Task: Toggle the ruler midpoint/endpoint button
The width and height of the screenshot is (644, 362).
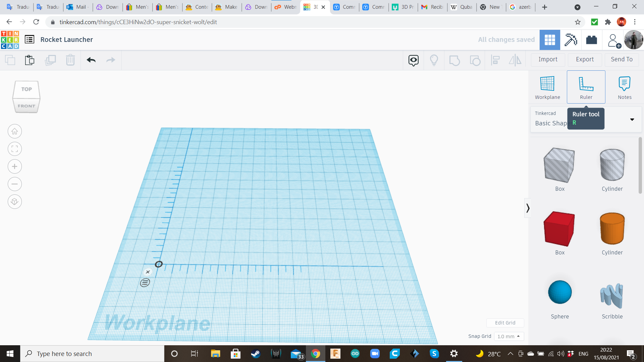Action: tap(145, 283)
